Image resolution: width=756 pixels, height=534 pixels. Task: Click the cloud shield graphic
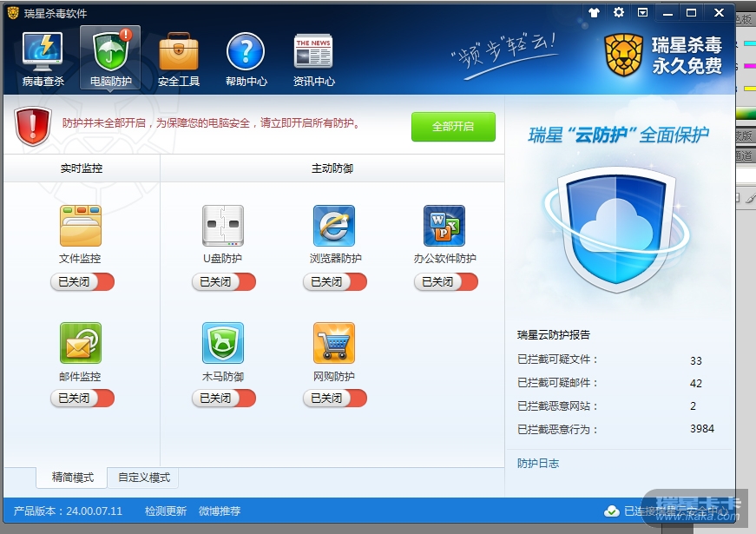[x=617, y=229]
